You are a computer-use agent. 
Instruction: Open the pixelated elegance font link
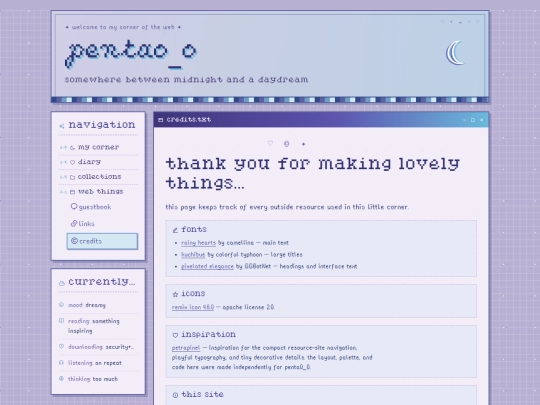tap(207, 266)
